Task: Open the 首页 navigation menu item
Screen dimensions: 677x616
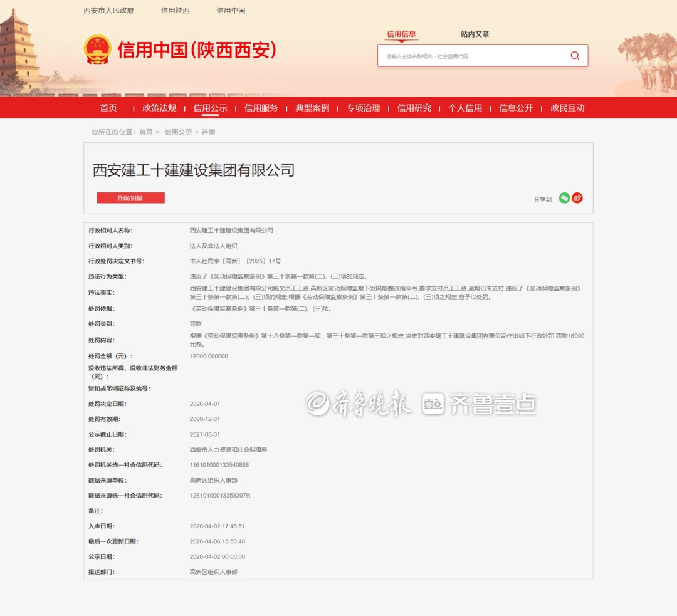Action: [x=108, y=108]
